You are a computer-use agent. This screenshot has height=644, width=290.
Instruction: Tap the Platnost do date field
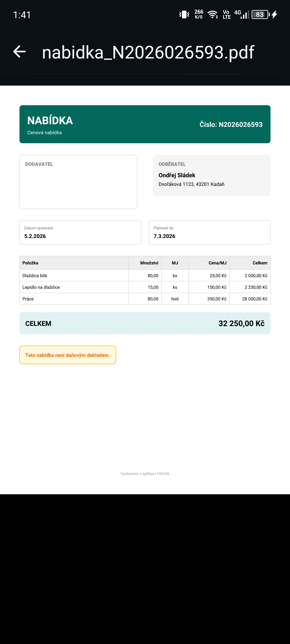click(209, 232)
